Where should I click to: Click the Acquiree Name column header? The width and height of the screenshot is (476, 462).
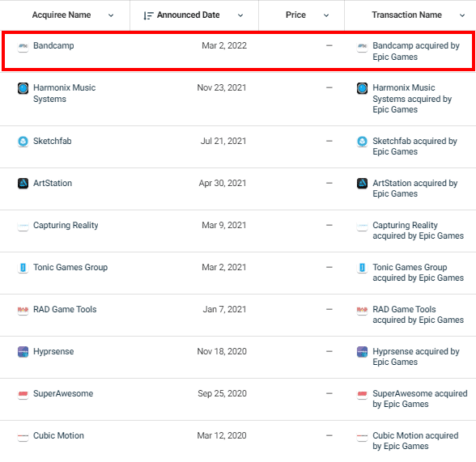(62, 15)
